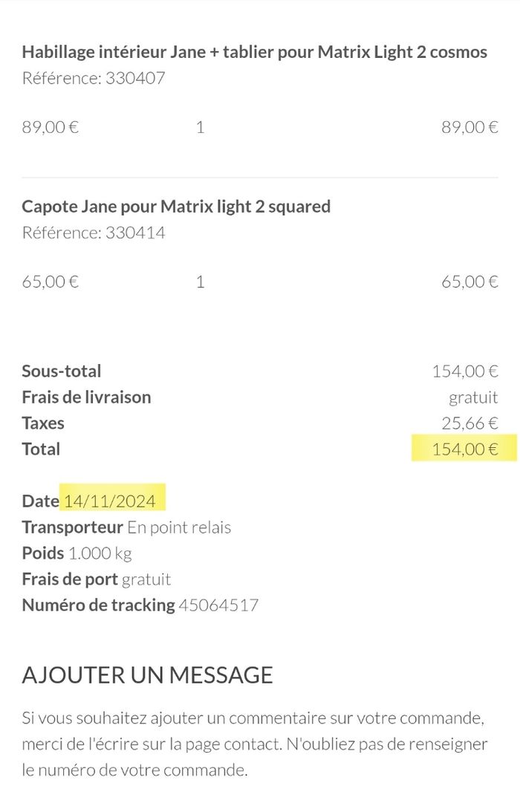
Task: Click reference number 330407
Action: (135, 78)
